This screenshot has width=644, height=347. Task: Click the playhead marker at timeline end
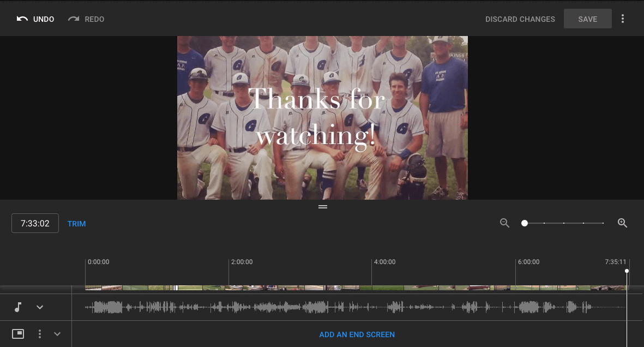[627, 271]
